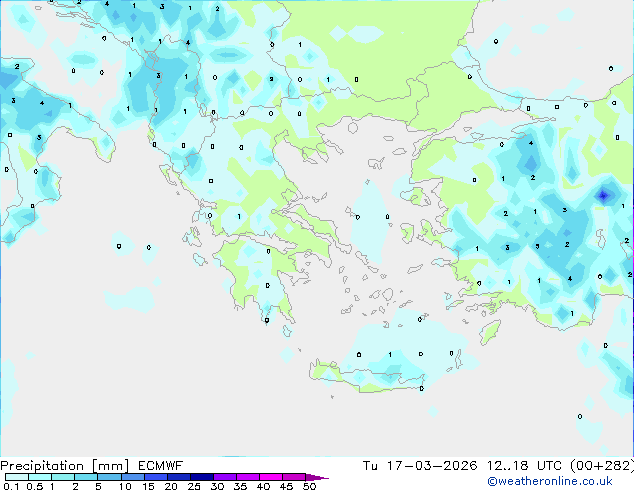The width and height of the screenshot is (634, 490).
Task: Click the 45–50 mm legend color box
Action: tap(294, 477)
